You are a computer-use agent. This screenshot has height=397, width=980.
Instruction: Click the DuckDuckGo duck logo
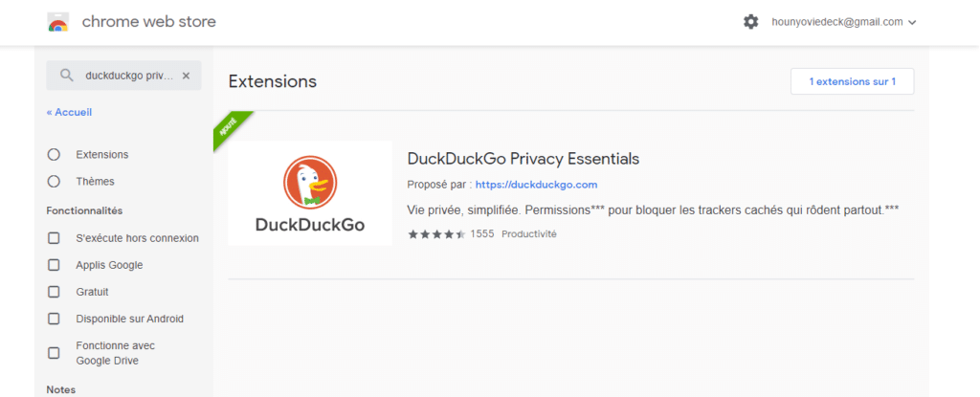[310, 182]
